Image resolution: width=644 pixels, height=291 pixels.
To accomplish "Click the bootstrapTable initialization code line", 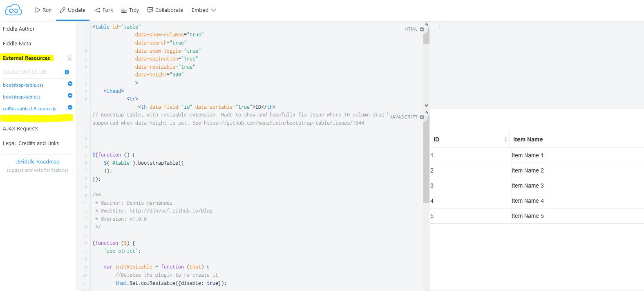I will [x=144, y=163].
